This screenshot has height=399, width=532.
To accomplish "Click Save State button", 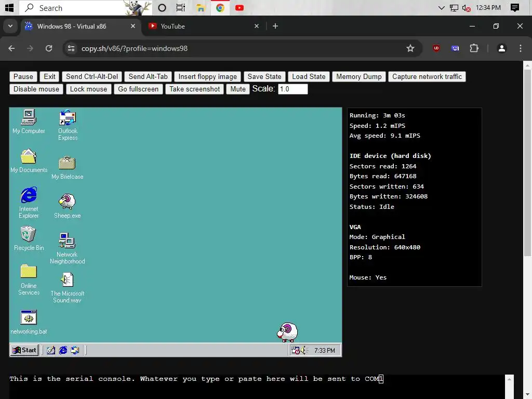I will pos(264,77).
